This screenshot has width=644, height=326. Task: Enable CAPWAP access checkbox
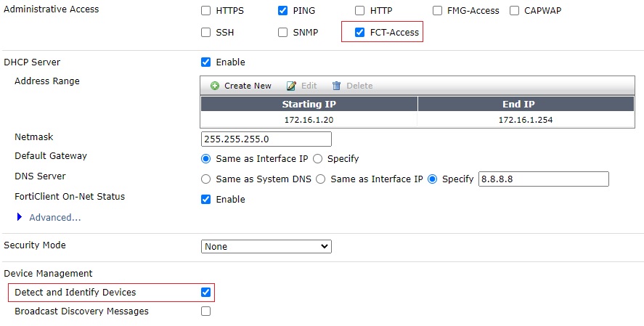(x=515, y=11)
